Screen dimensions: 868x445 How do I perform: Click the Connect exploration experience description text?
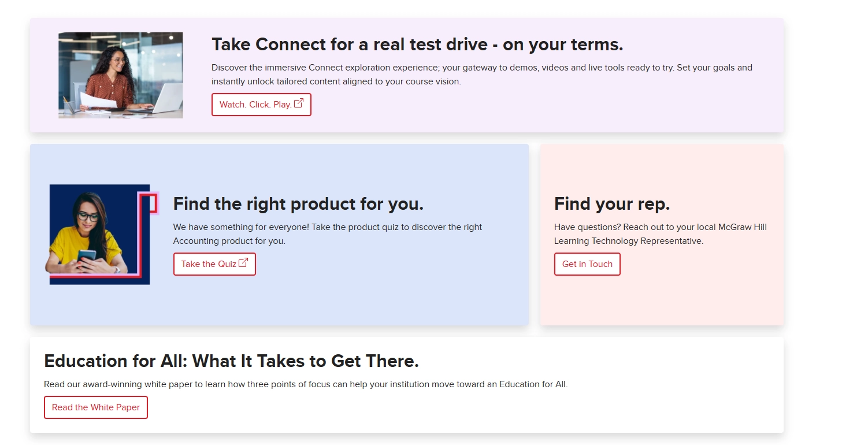[x=482, y=75]
